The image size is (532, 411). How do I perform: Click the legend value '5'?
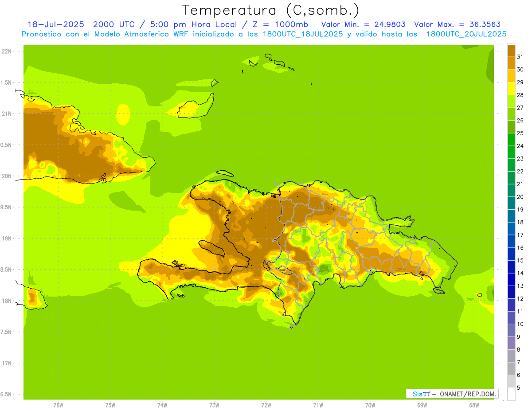click(519, 388)
